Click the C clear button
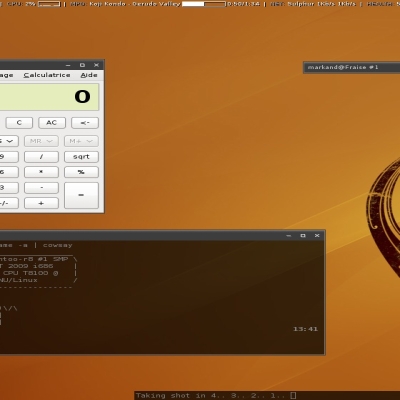The image size is (400, 400). click(x=19, y=123)
